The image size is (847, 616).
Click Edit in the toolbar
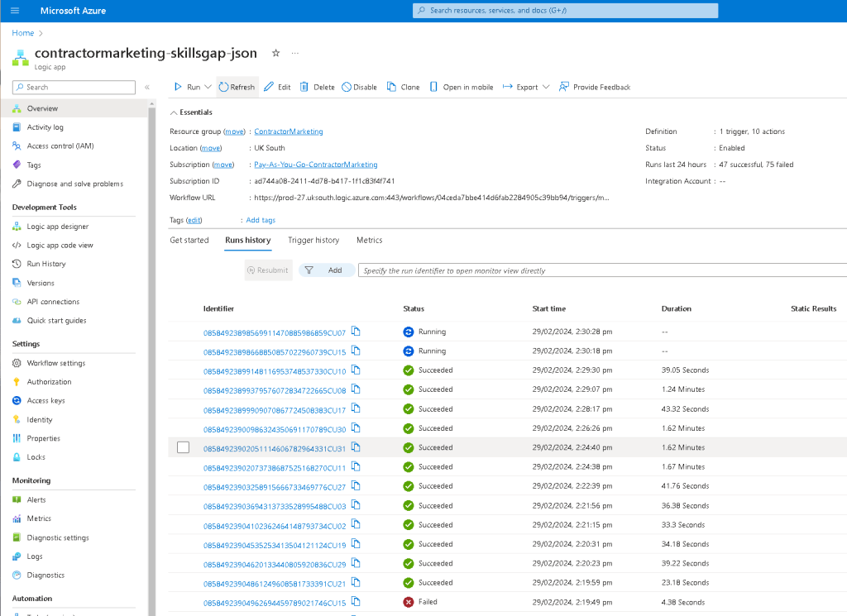click(277, 87)
